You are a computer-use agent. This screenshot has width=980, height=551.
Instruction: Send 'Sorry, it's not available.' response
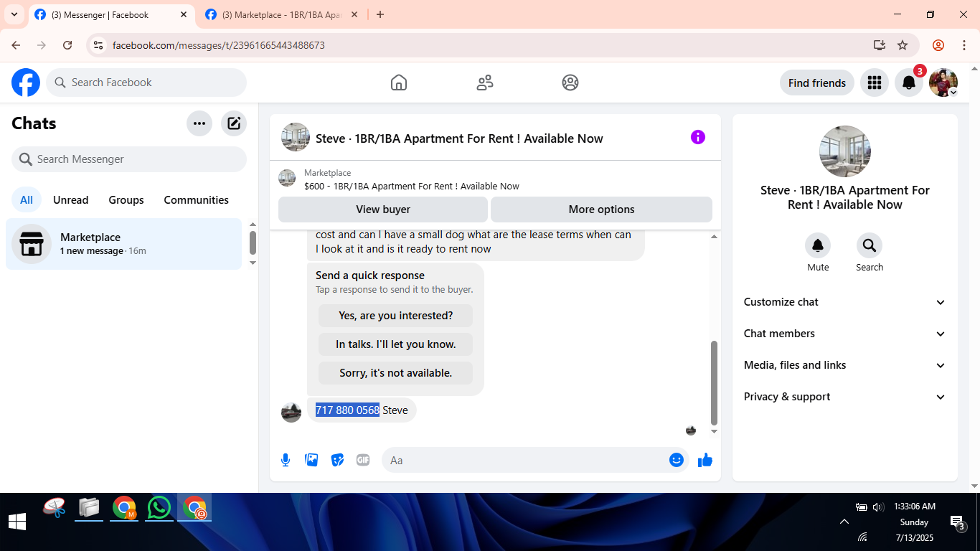[x=396, y=373]
